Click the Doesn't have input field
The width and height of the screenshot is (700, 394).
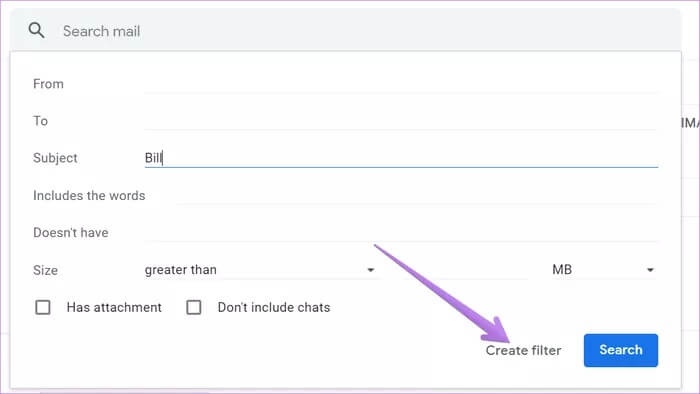click(401, 233)
